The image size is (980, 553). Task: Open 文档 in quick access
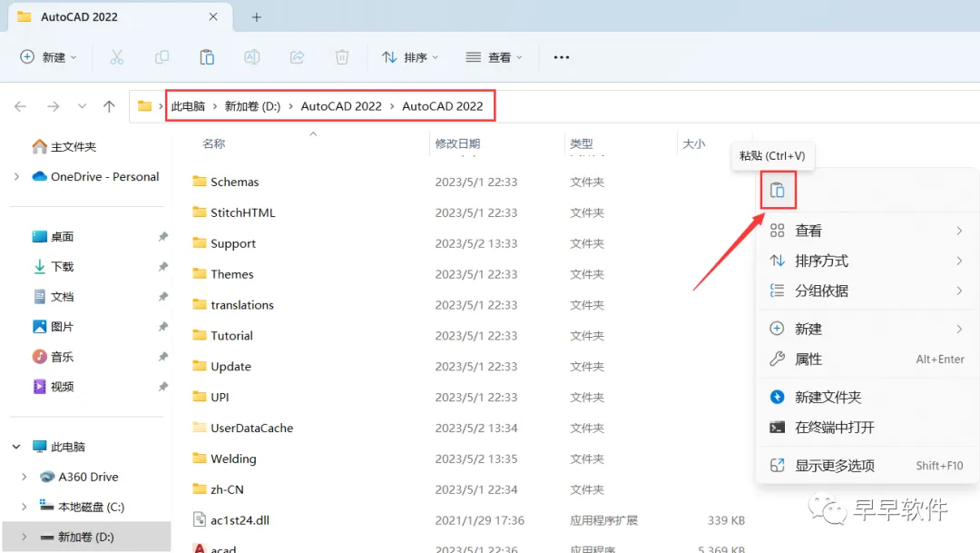pos(54,297)
